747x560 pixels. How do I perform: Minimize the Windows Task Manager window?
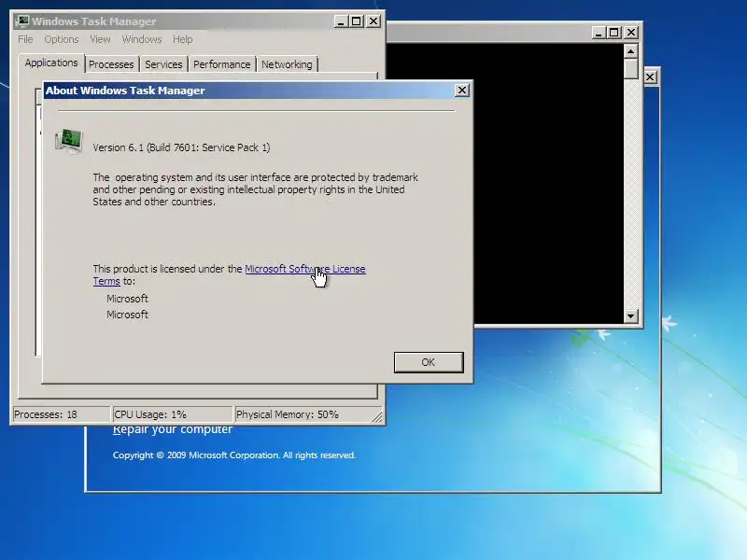click(x=341, y=21)
